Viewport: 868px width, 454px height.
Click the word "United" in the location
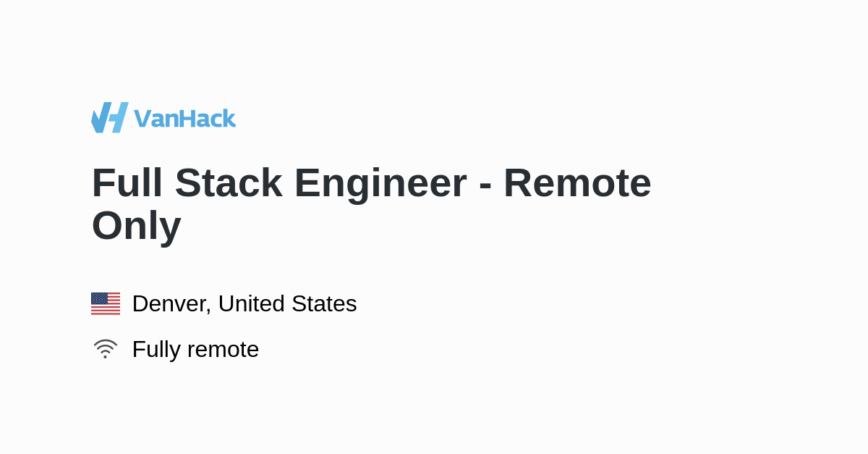(252, 303)
